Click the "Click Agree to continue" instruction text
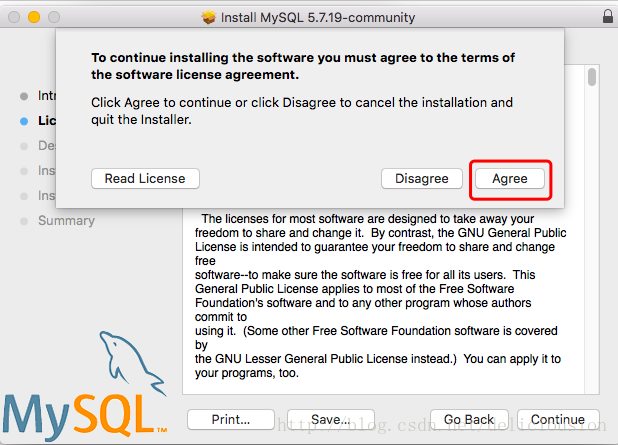 302,111
